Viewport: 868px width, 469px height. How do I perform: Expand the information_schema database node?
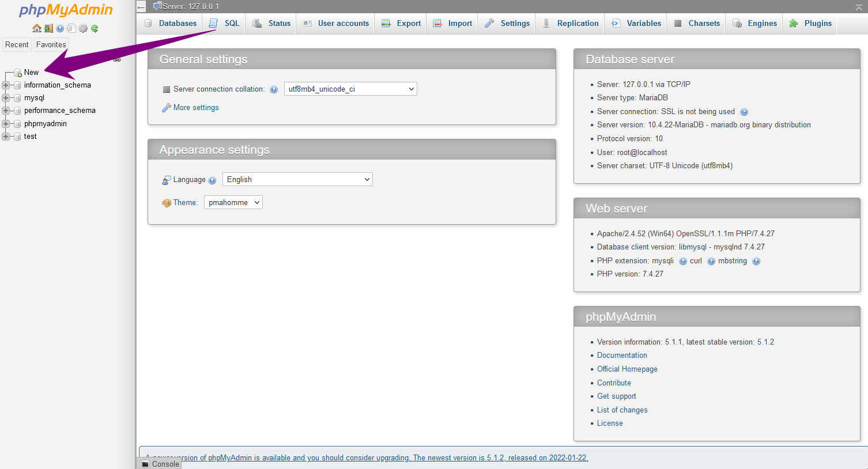6,85
